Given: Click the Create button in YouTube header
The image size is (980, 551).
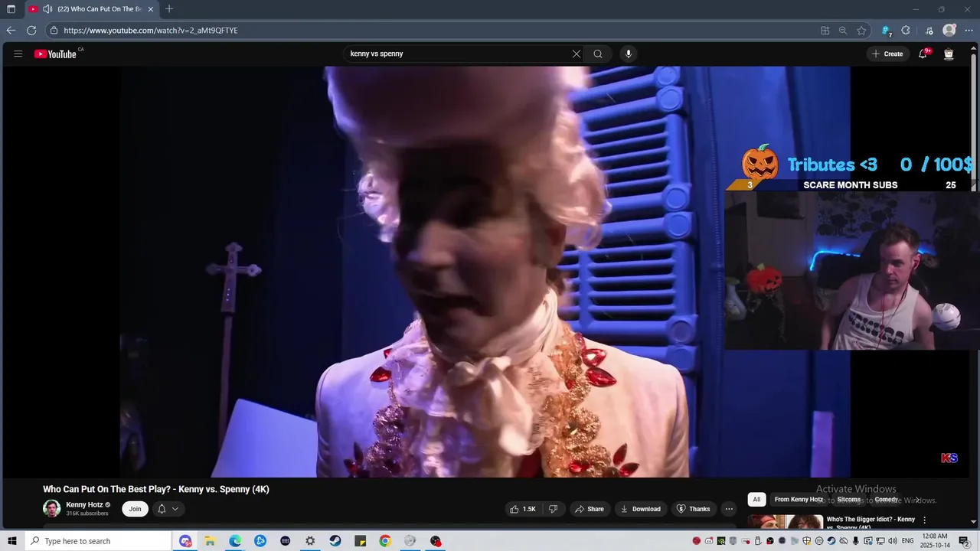Looking at the screenshot, I should [887, 54].
